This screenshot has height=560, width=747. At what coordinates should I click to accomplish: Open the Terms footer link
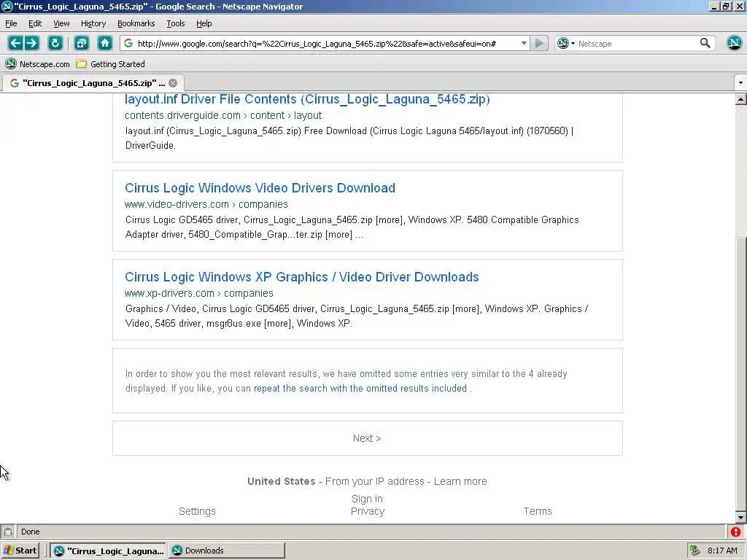coord(538,511)
